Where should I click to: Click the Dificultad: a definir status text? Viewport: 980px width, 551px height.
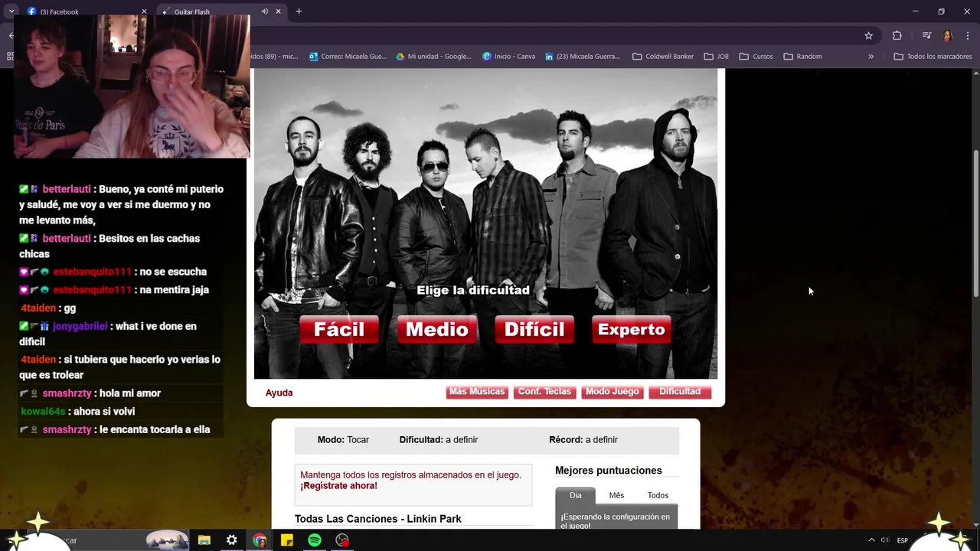pos(439,440)
